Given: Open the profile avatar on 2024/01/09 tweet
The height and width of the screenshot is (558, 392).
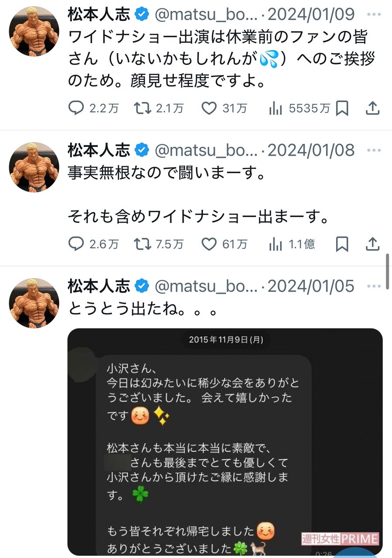Looking at the screenshot, I should click(34, 31).
